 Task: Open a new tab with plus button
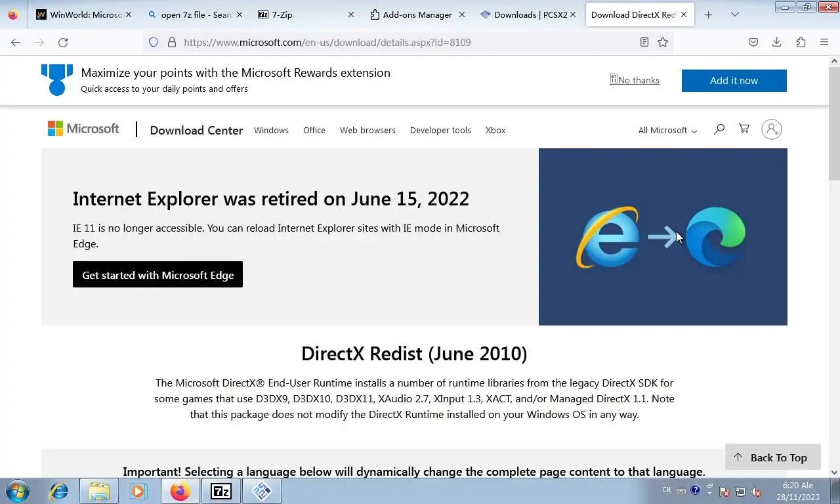tap(708, 14)
